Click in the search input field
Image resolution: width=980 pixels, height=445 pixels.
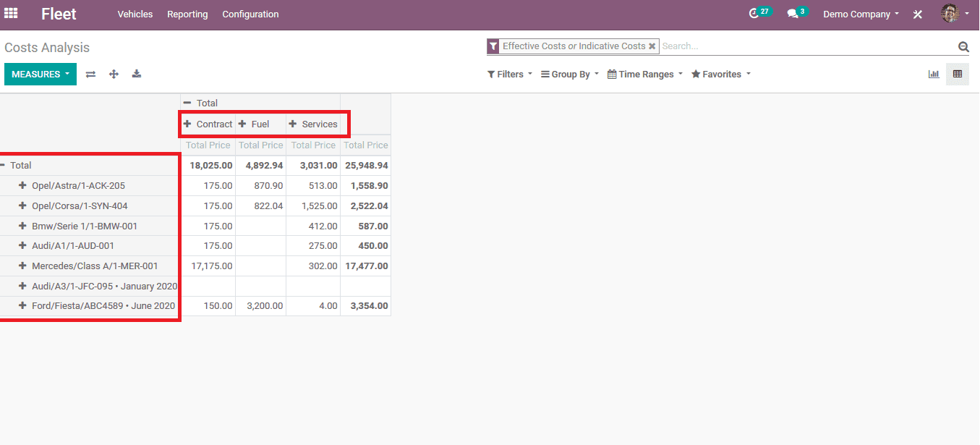808,46
